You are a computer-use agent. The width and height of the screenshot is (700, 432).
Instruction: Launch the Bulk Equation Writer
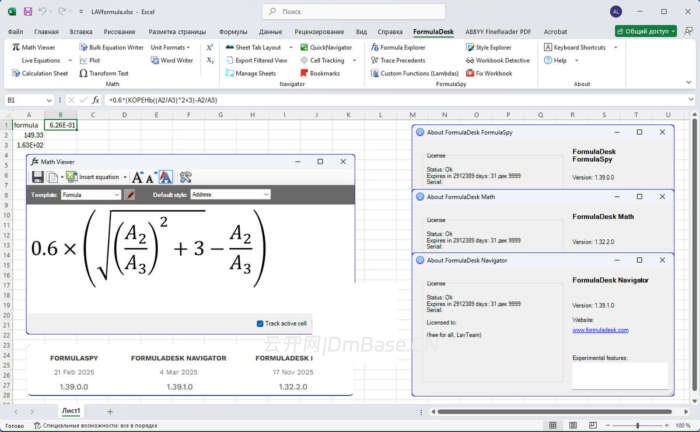coord(112,47)
